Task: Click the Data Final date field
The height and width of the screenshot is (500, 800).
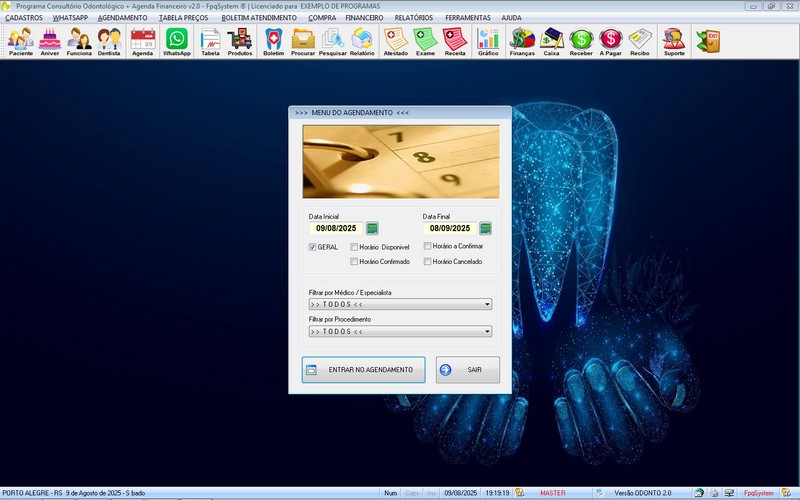Action: [448, 228]
